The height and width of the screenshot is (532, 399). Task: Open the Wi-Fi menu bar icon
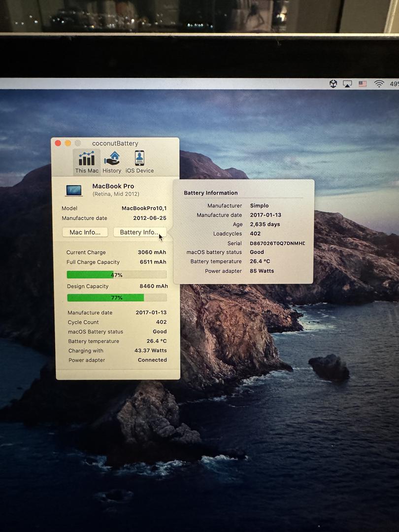click(x=379, y=84)
